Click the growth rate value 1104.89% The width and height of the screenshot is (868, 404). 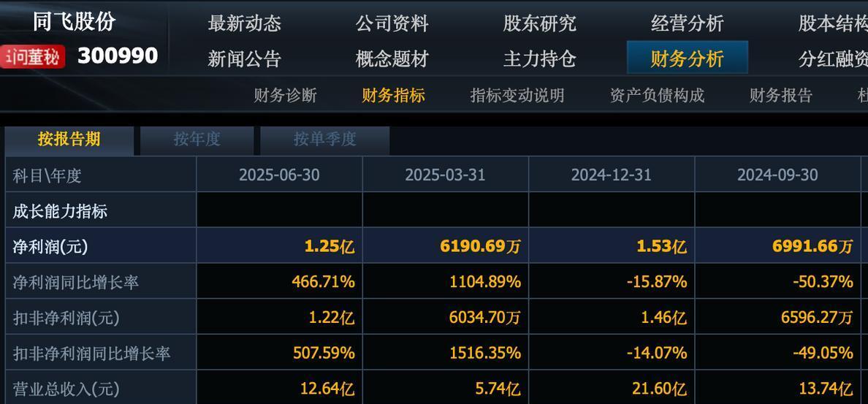click(x=485, y=282)
